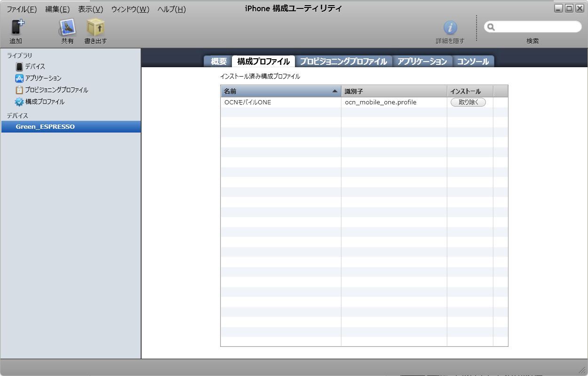
Task: Click the magnifier icon in search field
Action: [x=491, y=27]
